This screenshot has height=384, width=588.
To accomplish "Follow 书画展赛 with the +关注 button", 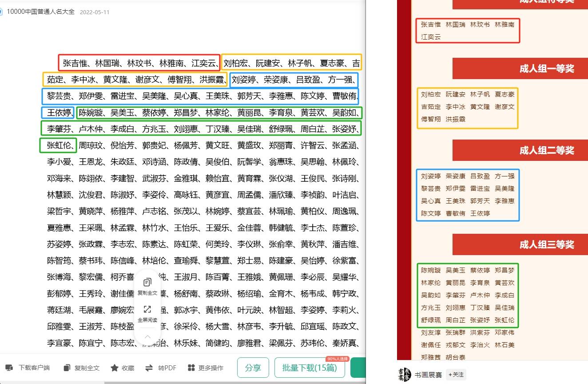I will [456, 375].
